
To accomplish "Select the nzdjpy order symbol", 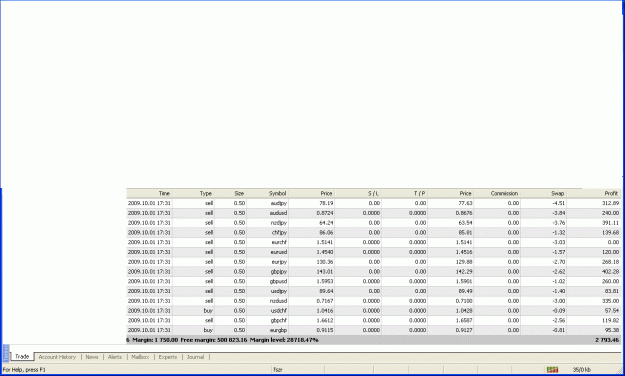I will click(x=279, y=223).
